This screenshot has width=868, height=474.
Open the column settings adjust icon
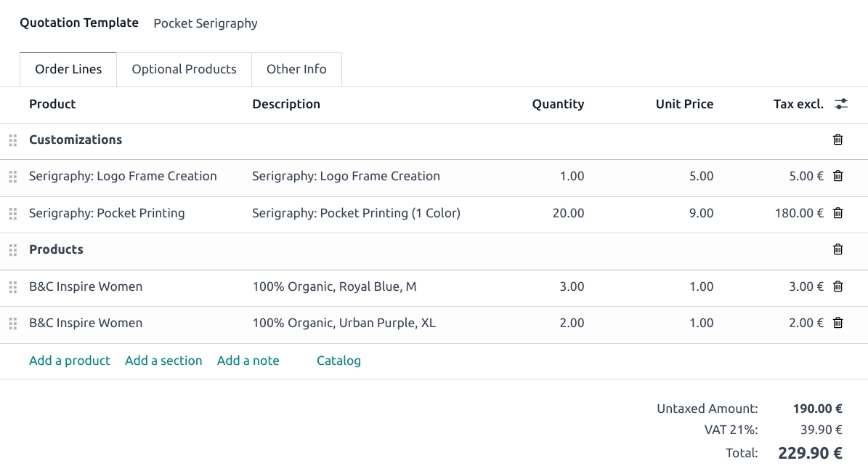pos(841,104)
